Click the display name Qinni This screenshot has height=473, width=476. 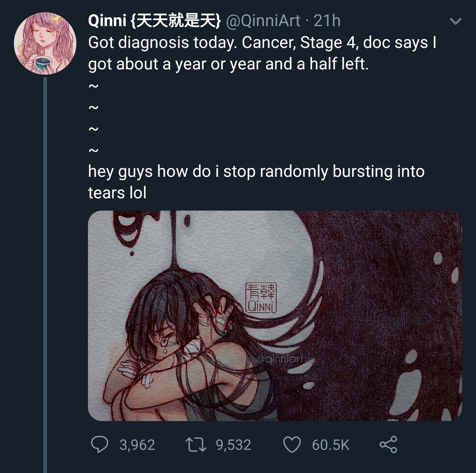(107, 21)
